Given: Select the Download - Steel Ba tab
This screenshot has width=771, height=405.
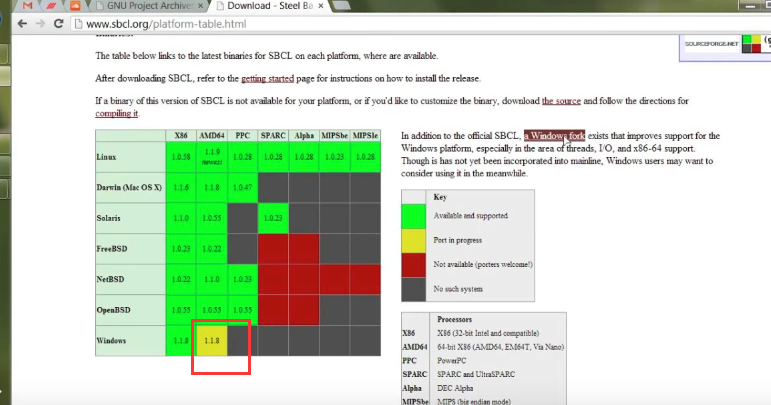Looking at the screenshot, I should click(x=269, y=6).
